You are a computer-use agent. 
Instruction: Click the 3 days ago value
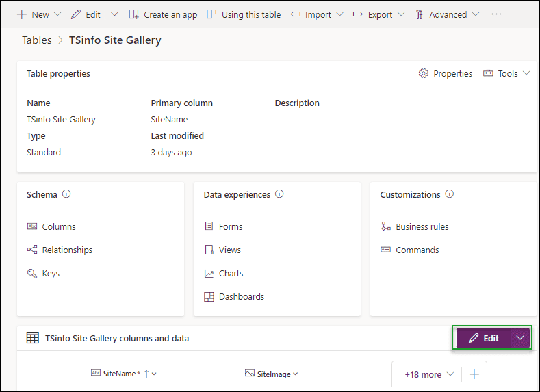point(171,152)
